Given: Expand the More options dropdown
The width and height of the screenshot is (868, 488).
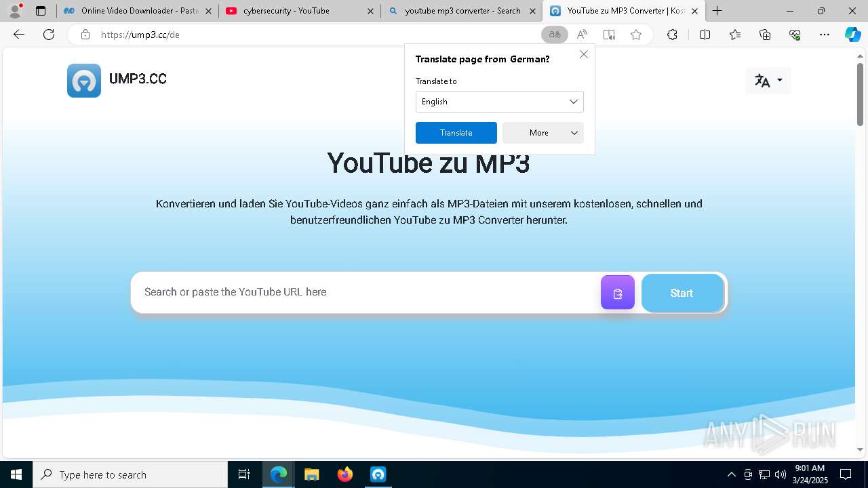Looking at the screenshot, I should click(x=542, y=133).
